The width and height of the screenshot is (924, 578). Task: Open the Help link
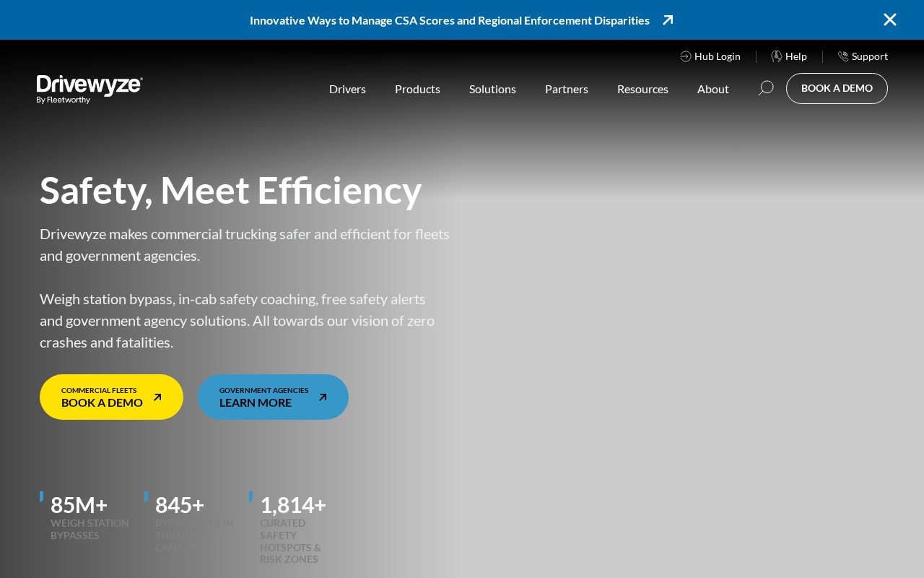pos(789,56)
